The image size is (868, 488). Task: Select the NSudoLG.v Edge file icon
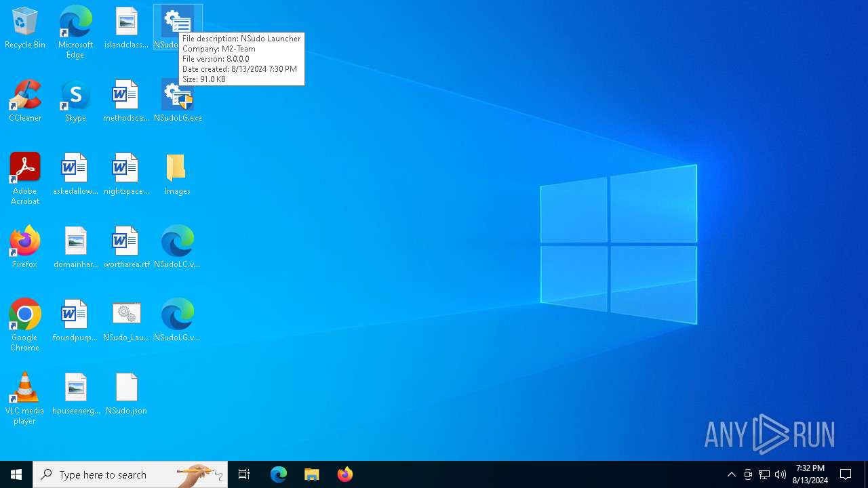tap(177, 321)
